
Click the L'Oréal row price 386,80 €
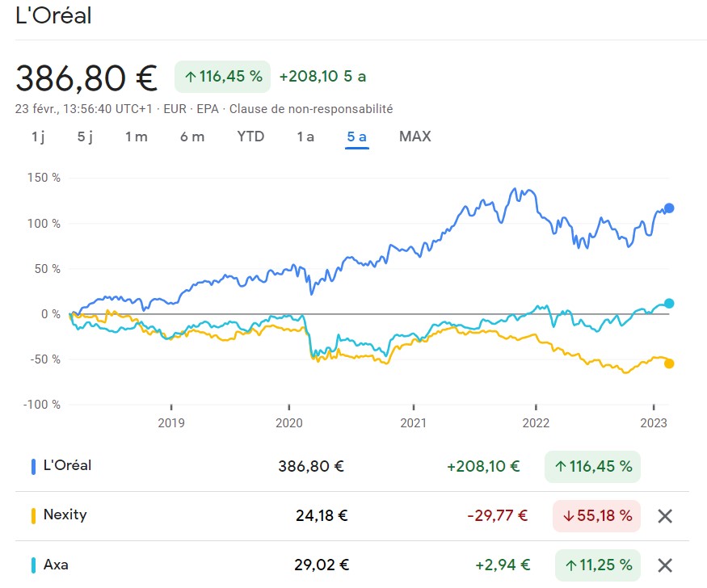pyautogui.click(x=311, y=466)
